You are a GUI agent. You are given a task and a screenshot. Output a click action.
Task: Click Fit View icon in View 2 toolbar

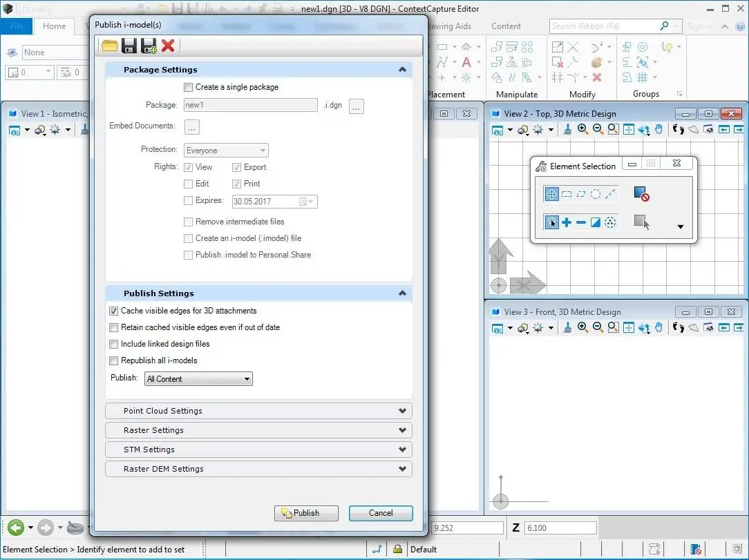(x=628, y=129)
